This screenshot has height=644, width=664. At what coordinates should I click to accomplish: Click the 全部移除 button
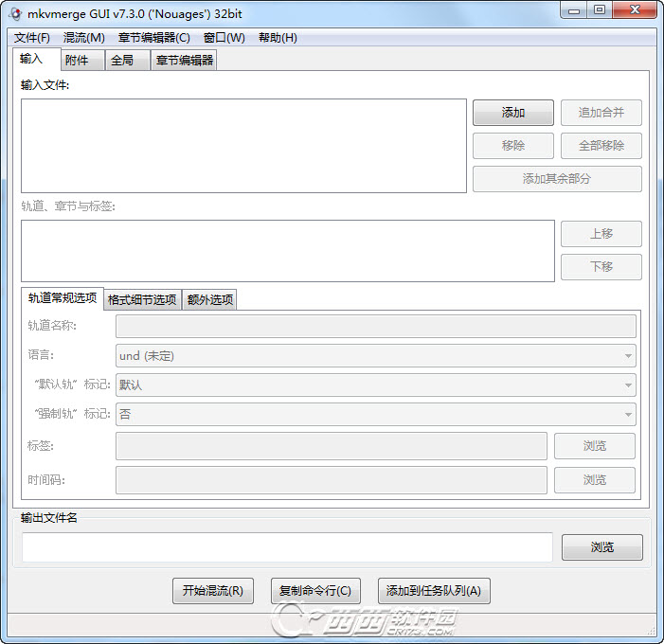pyautogui.click(x=601, y=146)
